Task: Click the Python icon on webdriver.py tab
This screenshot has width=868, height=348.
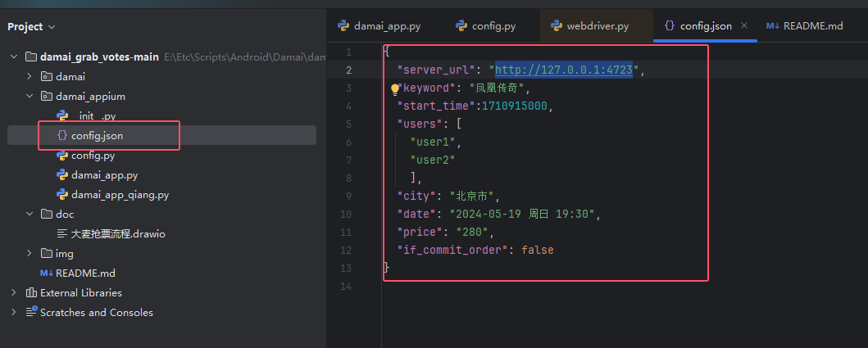Action: tap(557, 25)
